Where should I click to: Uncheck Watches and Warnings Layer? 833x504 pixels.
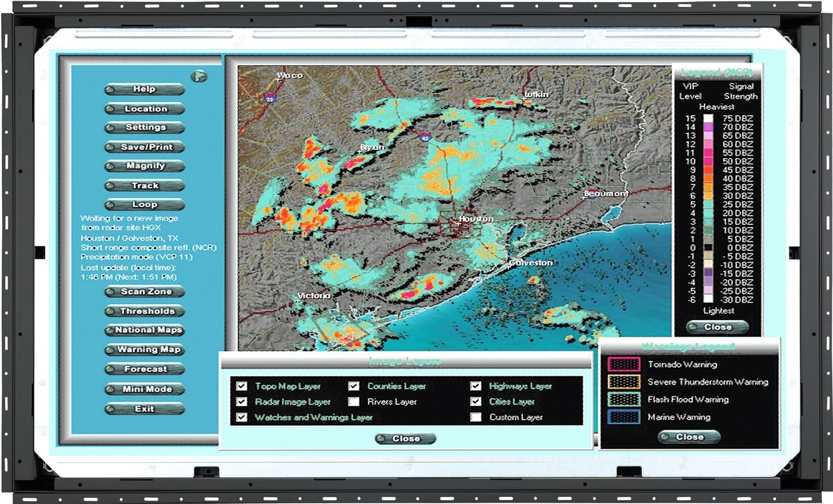(x=242, y=418)
